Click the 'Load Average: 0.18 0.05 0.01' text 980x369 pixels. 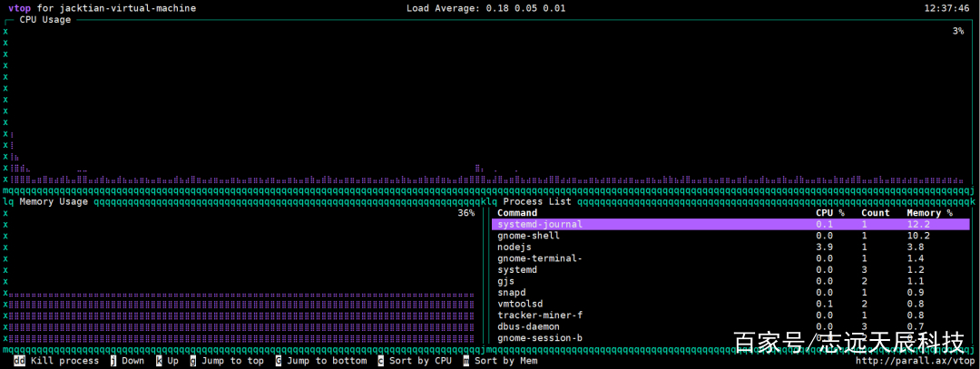[x=486, y=8]
